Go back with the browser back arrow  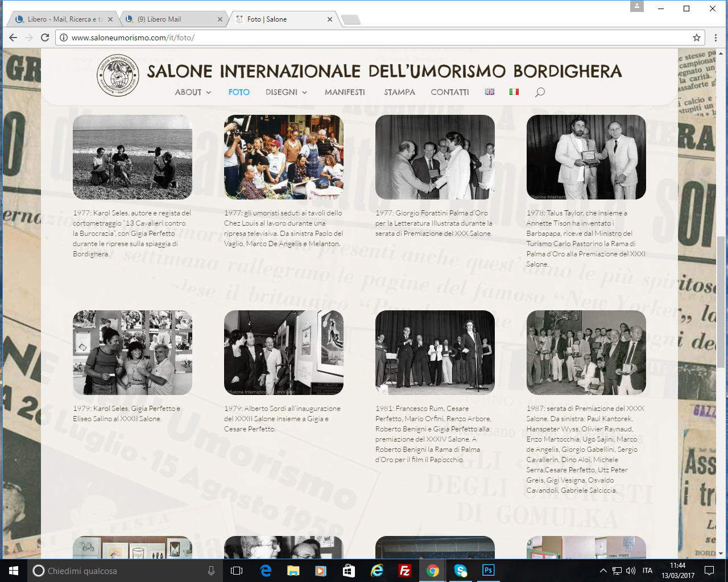[13, 38]
